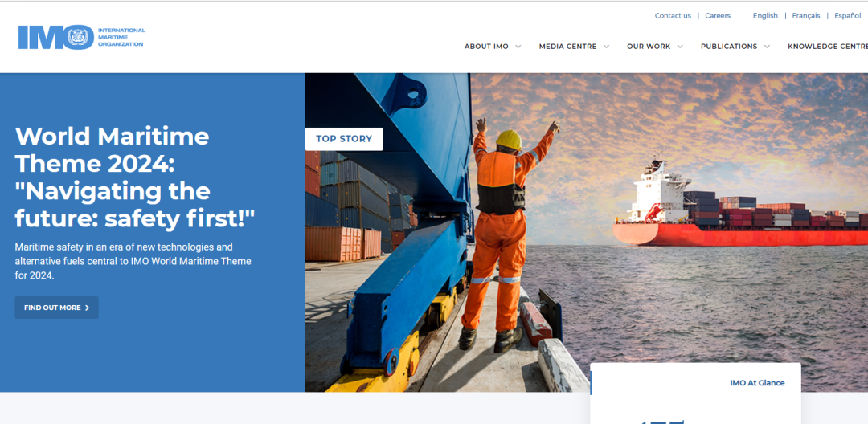This screenshot has height=424, width=868.
Task: Expand the About IMO chevron
Action: pyautogui.click(x=518, y=47)
